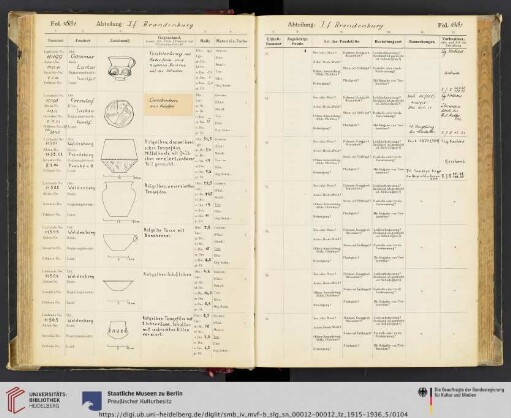Click the orange pasted note on left page
This screenshot has height=418, width=511.
point(168,104)
